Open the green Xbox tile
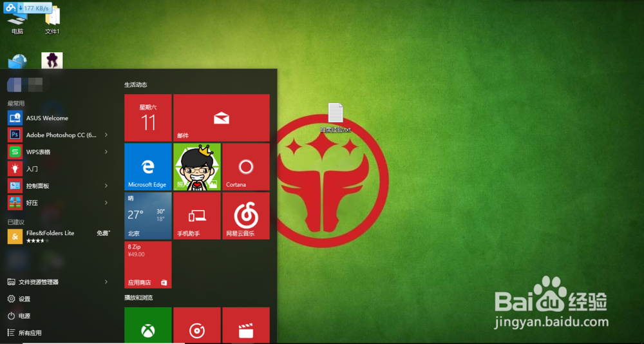Screen dimensions: 644x344 point(148,325)
